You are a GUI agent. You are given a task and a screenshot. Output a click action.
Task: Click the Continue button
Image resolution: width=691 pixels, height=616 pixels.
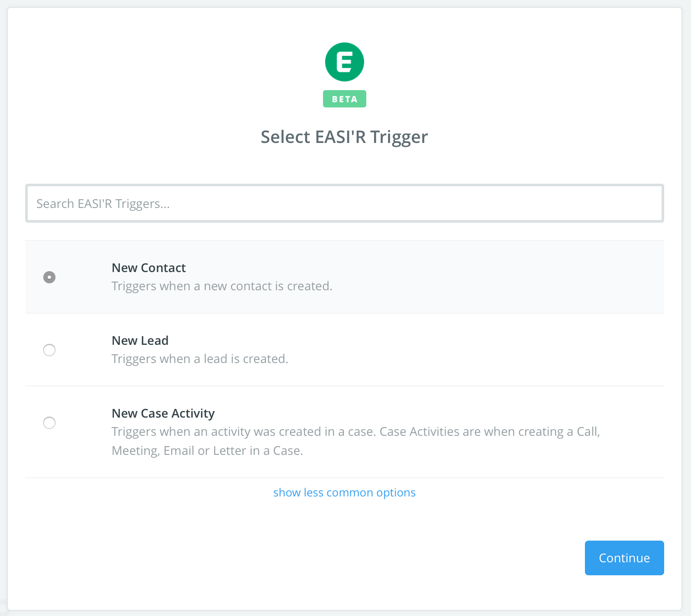[624, 558]
